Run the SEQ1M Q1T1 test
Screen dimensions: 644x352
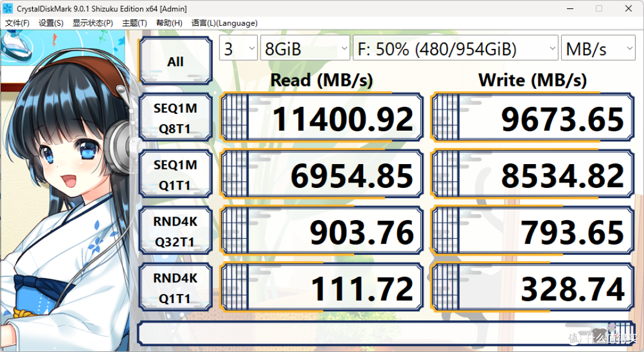point(175,175)
